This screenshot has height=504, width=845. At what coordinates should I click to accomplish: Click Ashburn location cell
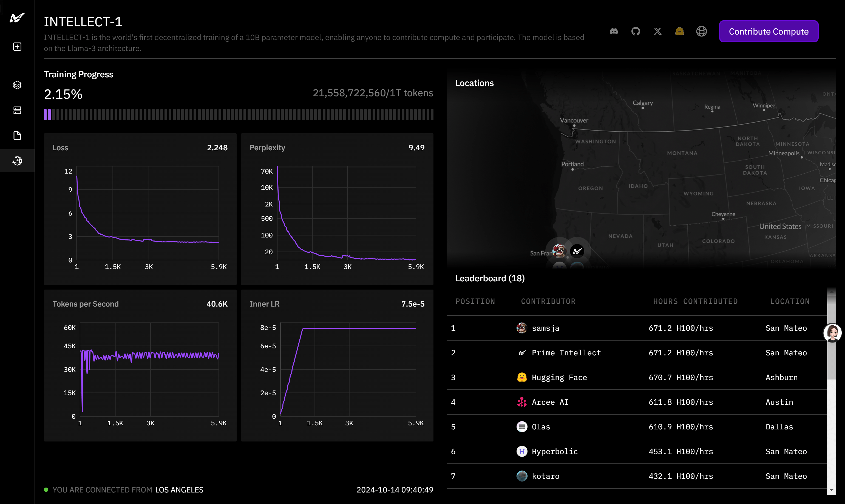pyautogui.click(x=781, y=377)
